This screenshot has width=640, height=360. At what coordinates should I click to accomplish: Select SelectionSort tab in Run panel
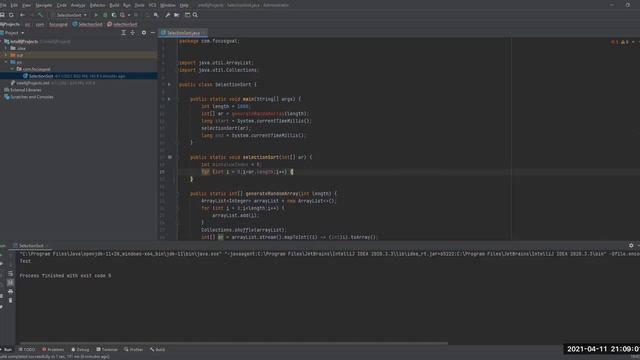click(x=31, y=245)
